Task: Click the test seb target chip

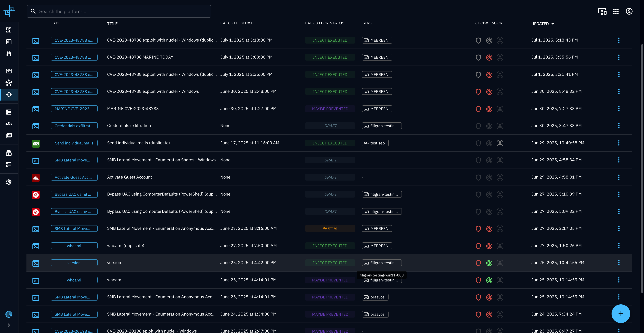Action: (x=375, y=143)
